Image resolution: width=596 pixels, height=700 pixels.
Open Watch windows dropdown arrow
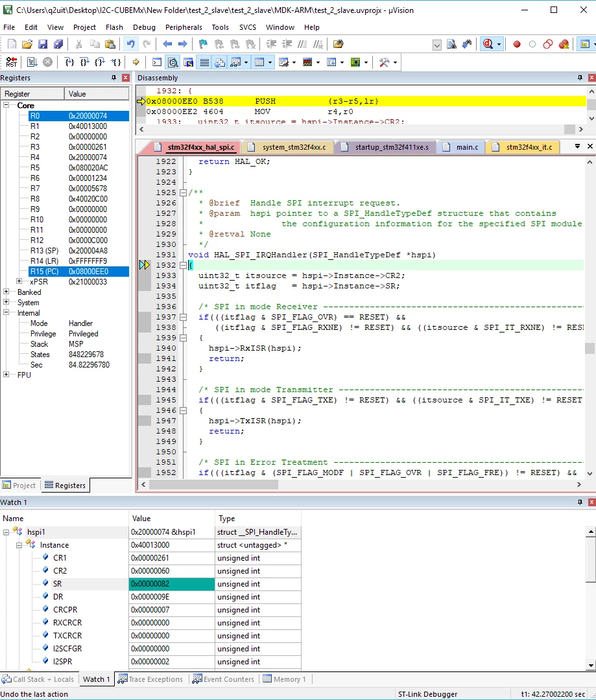point(246,62)
